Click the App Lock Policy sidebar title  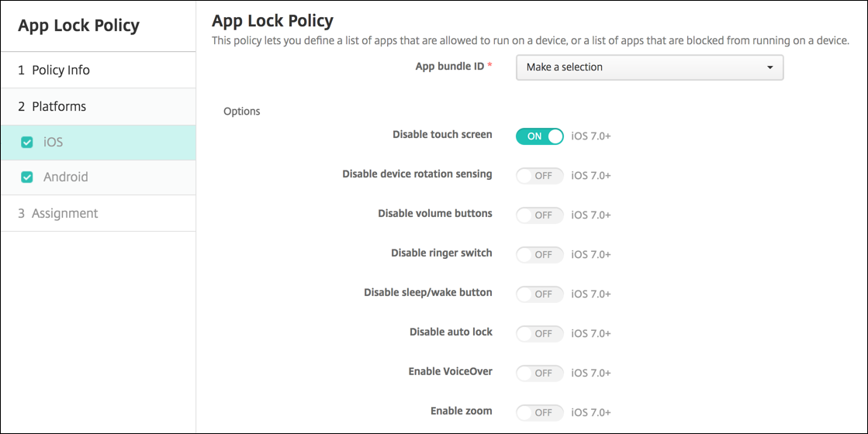(78, 26)
